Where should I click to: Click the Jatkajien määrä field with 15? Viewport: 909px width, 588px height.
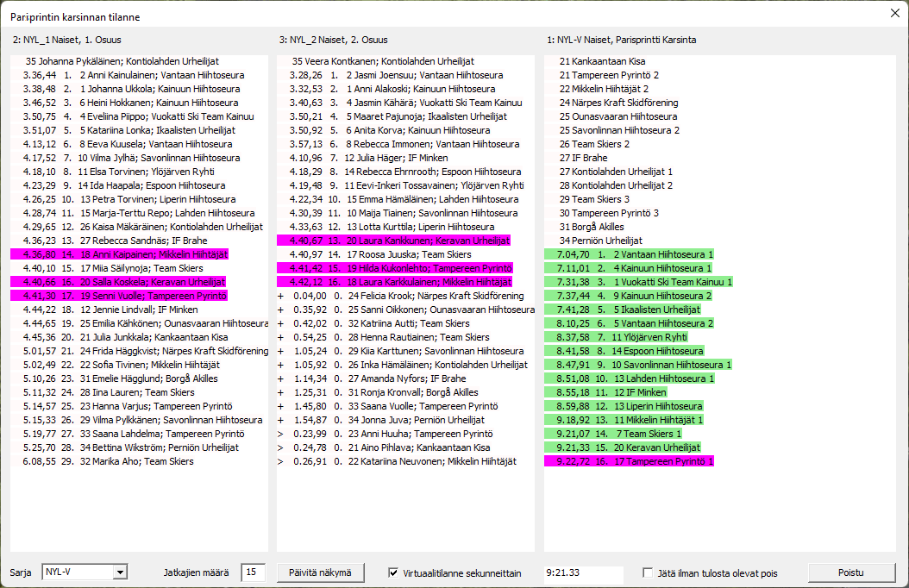pos(254,572)
